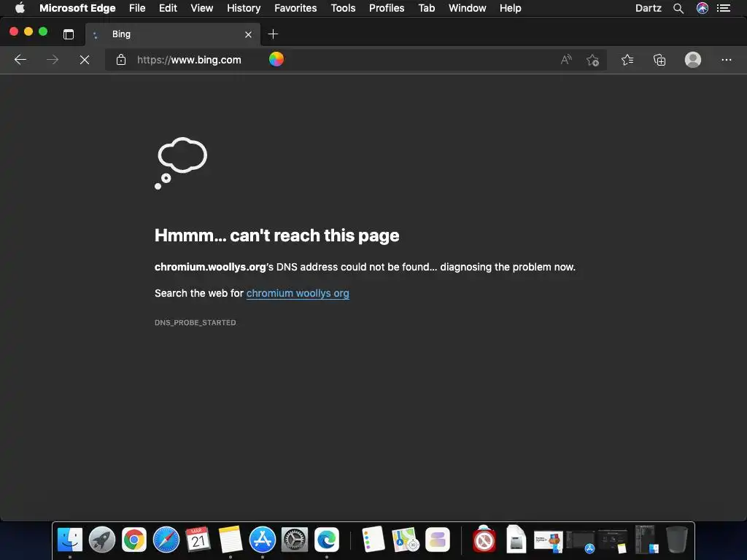Launch Safari from the Dock
This screenshot has height=560, width=747.
coord(166,540)
